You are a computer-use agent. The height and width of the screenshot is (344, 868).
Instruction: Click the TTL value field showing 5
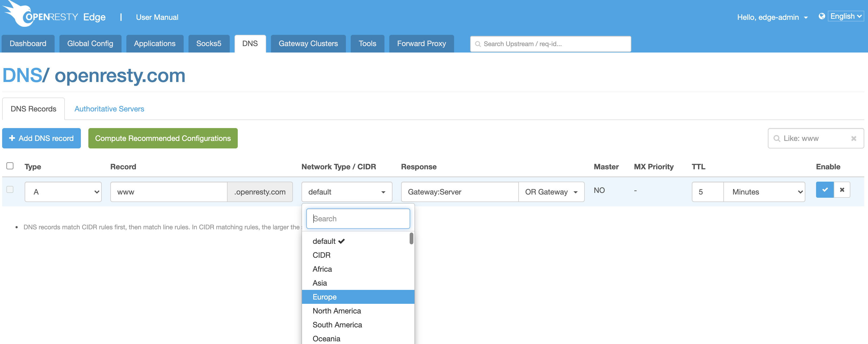(708, 192)
